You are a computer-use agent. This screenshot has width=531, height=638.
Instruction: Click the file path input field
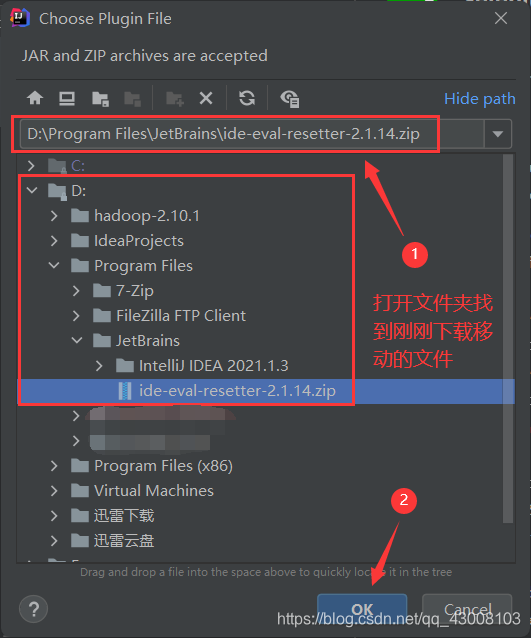pos(251,134)
